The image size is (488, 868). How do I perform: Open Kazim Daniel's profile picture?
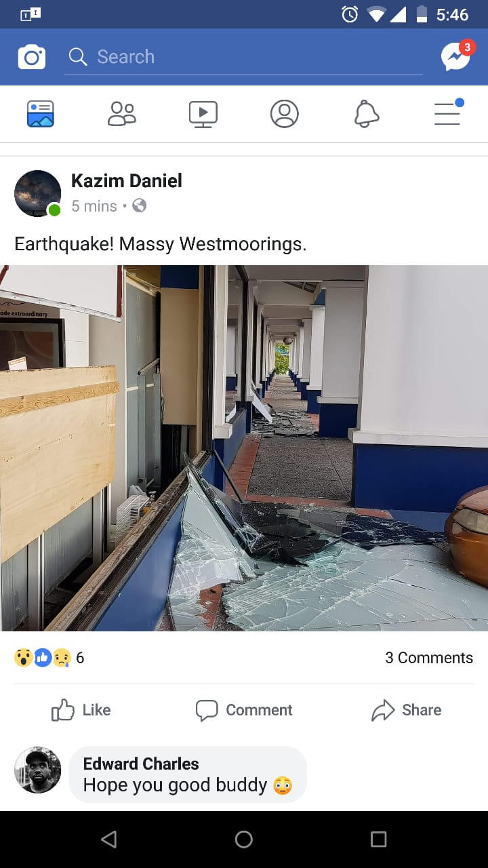pos(38,193)
